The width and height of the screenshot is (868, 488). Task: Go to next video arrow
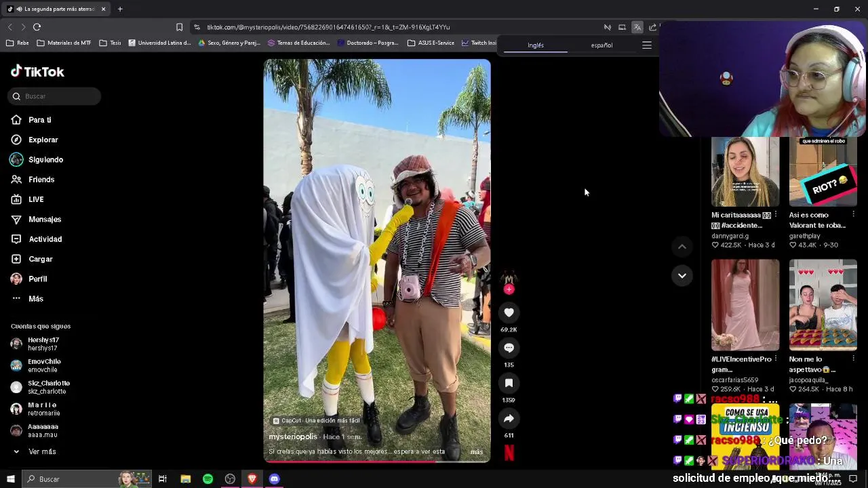coord(682,275)
